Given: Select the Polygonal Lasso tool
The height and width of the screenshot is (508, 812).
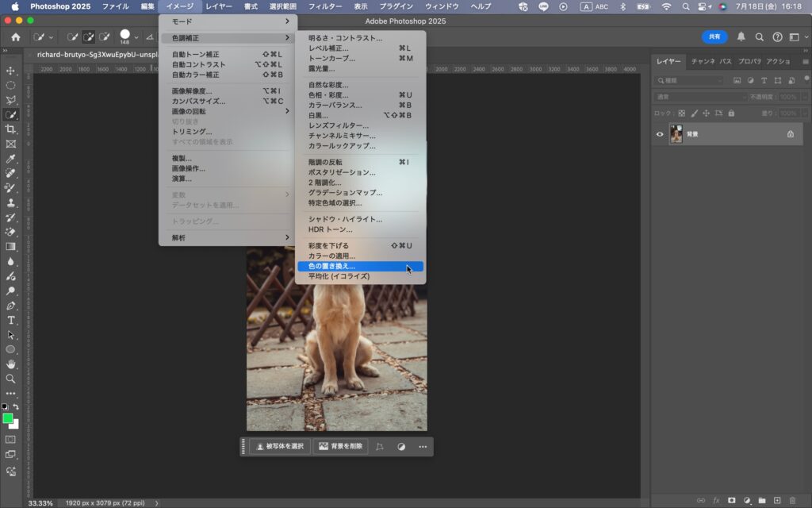Looking at the screenshot, I should pos(10,100).
